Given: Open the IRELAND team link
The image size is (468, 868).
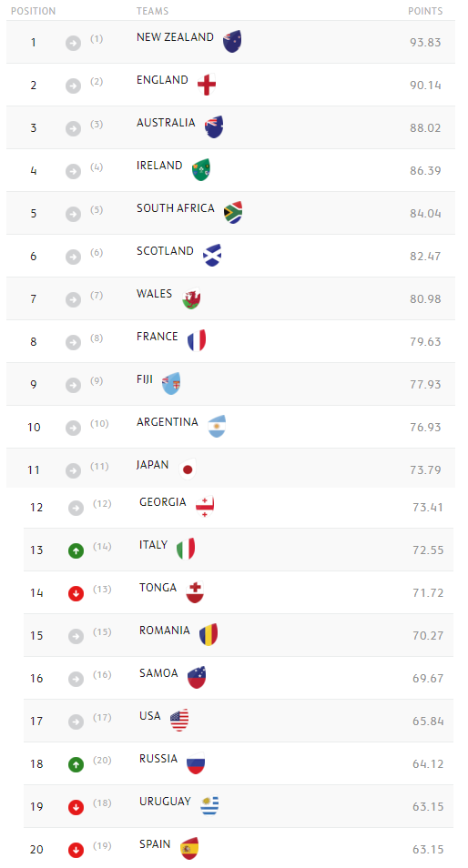Looking at the screenshot, I should pyautogui.click(x=159, y=166).
